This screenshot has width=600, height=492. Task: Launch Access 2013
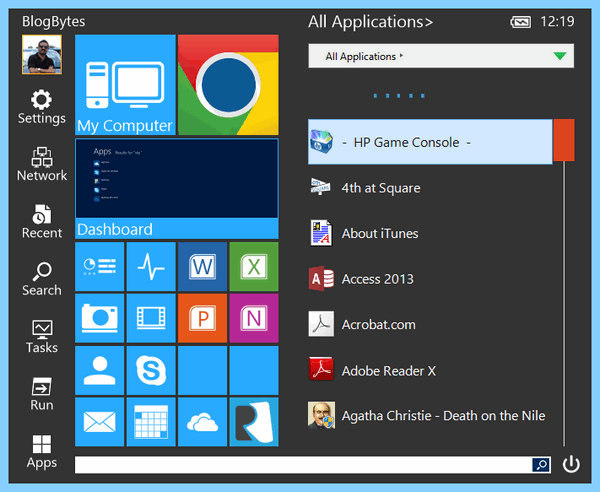pyautogui.click(x=430, y=279)
